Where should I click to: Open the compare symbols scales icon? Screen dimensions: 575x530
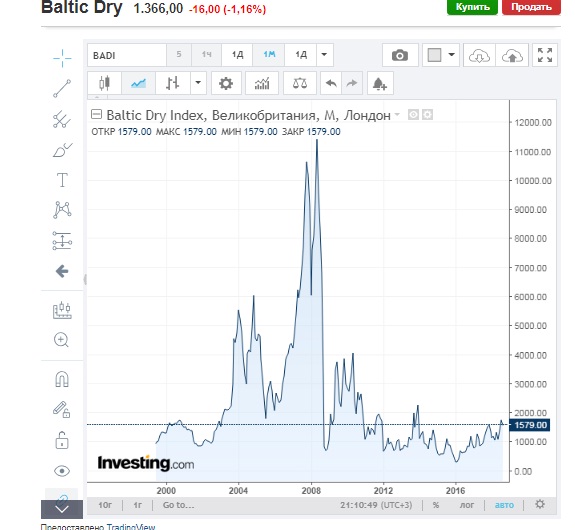(300, 84)
